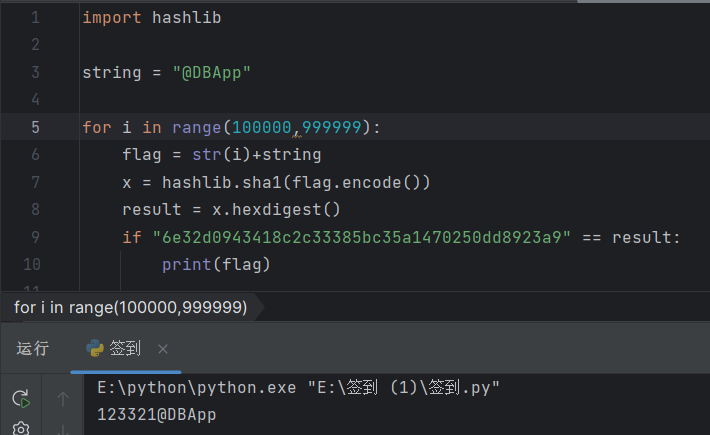
Task: Click 'import' keyword on line 1
Action: tap(112, 18)
